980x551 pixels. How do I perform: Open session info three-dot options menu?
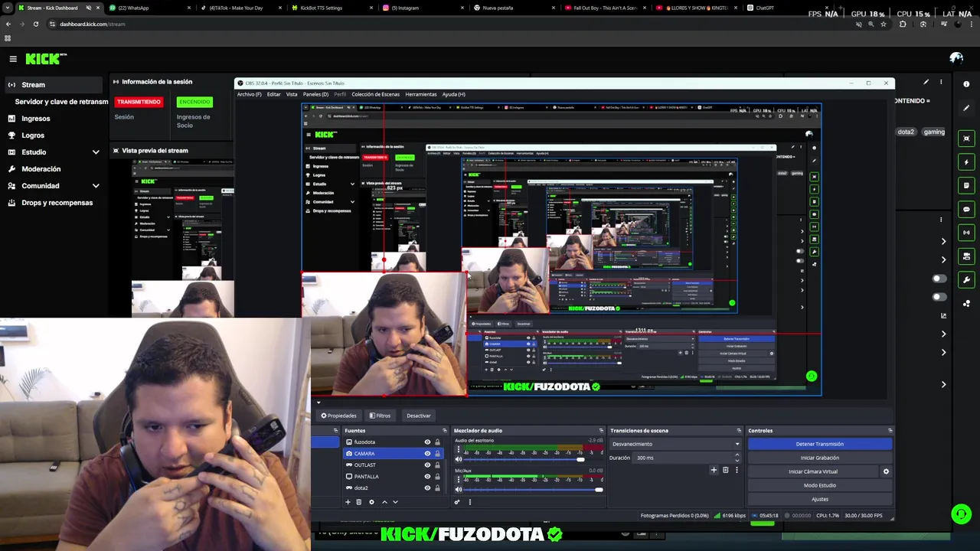pos(941,82)
